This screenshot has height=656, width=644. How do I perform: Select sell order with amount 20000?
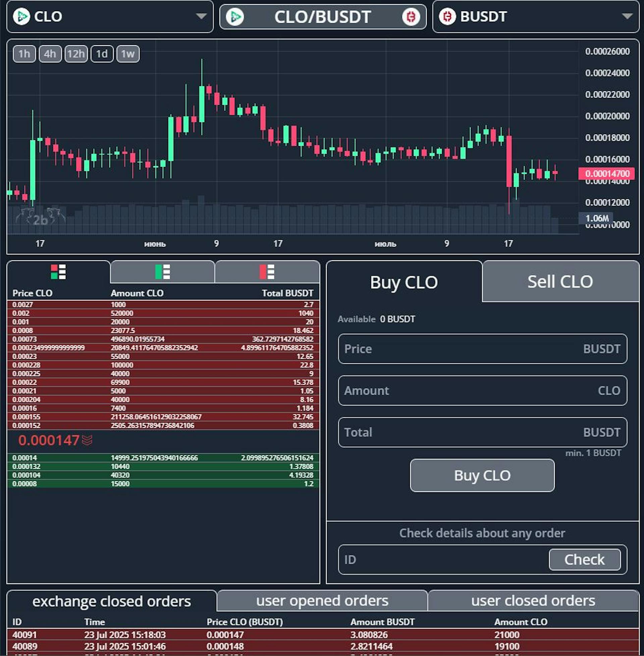(163, 322)
